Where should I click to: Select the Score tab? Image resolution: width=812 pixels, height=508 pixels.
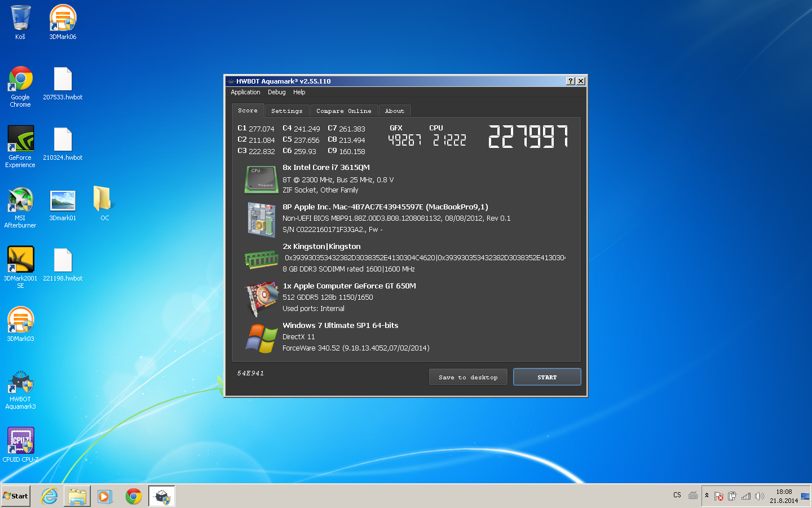pos(248,111)
